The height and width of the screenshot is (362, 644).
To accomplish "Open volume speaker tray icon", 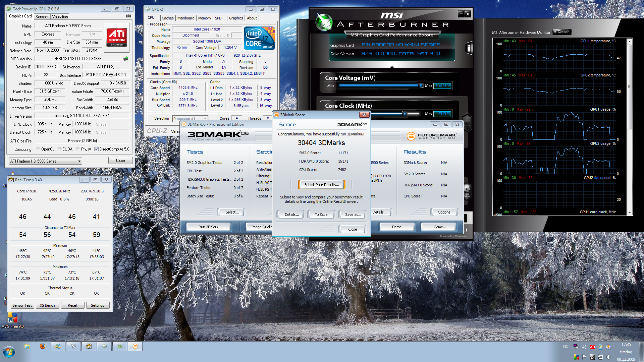I will point(608,357).
